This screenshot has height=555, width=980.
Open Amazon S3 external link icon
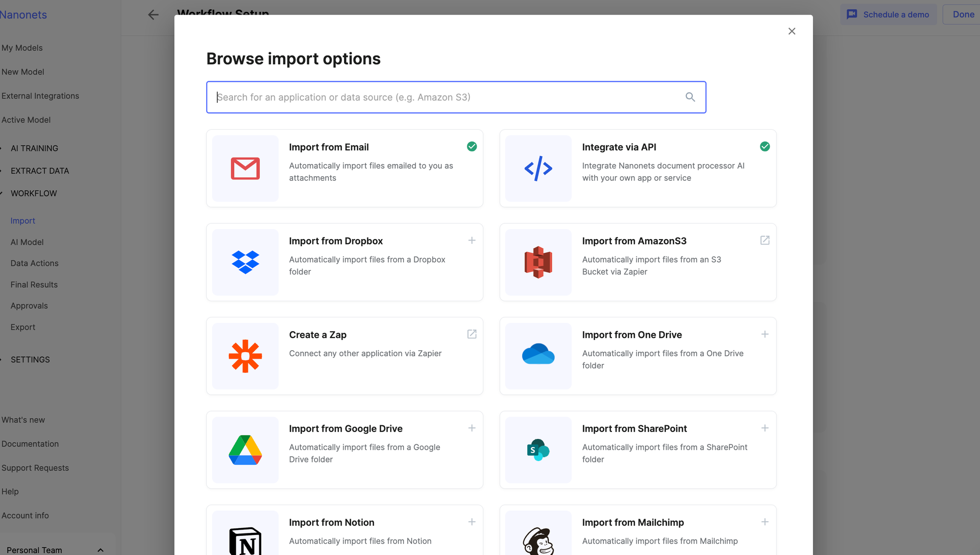764,241
